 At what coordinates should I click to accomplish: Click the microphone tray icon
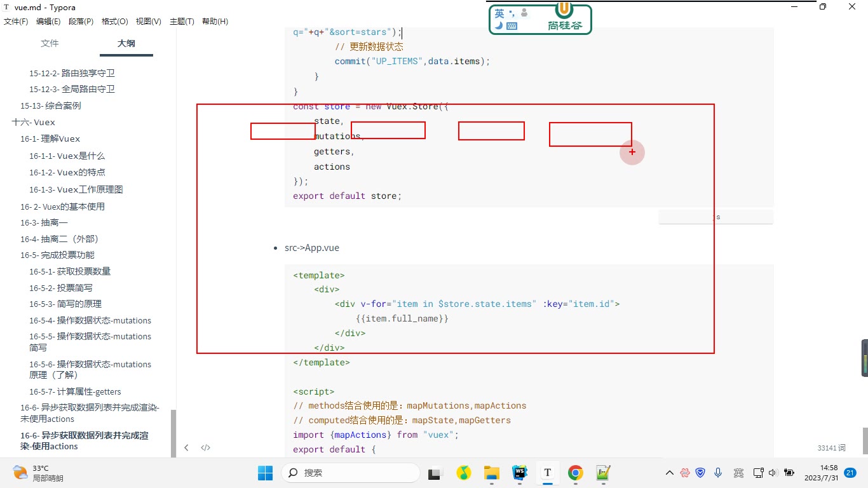tap(718, 473)
